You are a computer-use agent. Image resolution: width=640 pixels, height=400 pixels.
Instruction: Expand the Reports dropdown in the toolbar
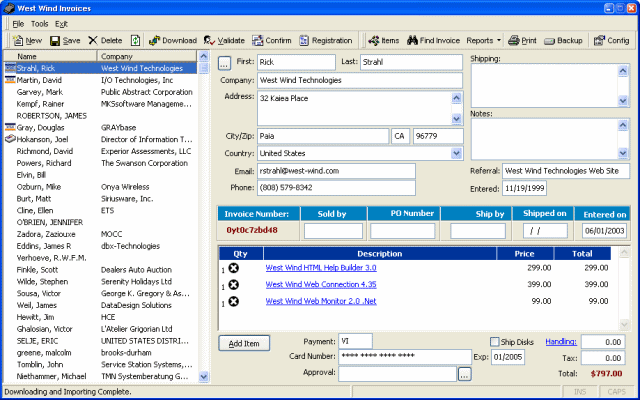[x=485, y=40]
